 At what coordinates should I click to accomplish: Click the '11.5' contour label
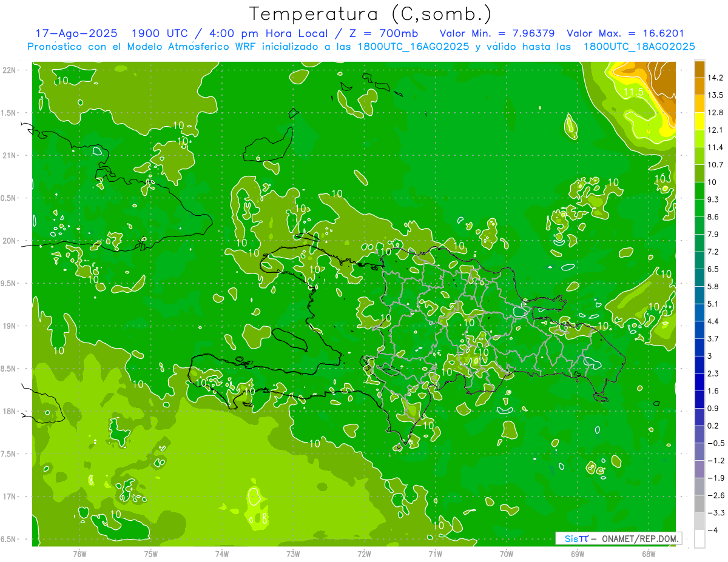coord(633,92)
